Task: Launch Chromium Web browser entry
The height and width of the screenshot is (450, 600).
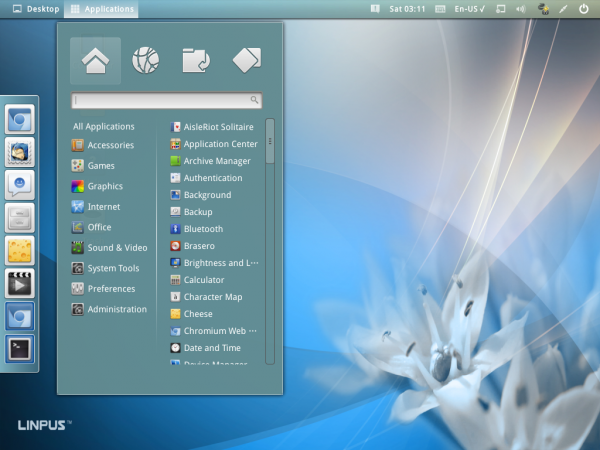Action: coord(214,331)
